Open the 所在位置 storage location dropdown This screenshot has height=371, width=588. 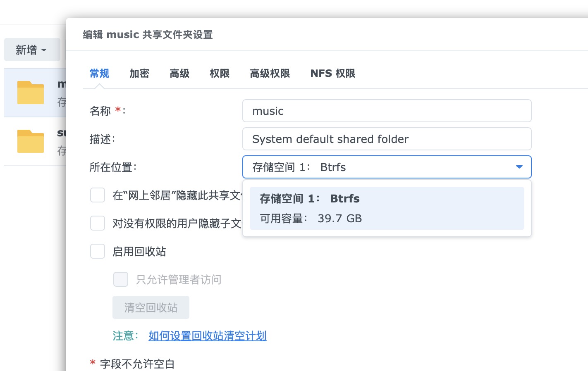(x=387, y=167)
